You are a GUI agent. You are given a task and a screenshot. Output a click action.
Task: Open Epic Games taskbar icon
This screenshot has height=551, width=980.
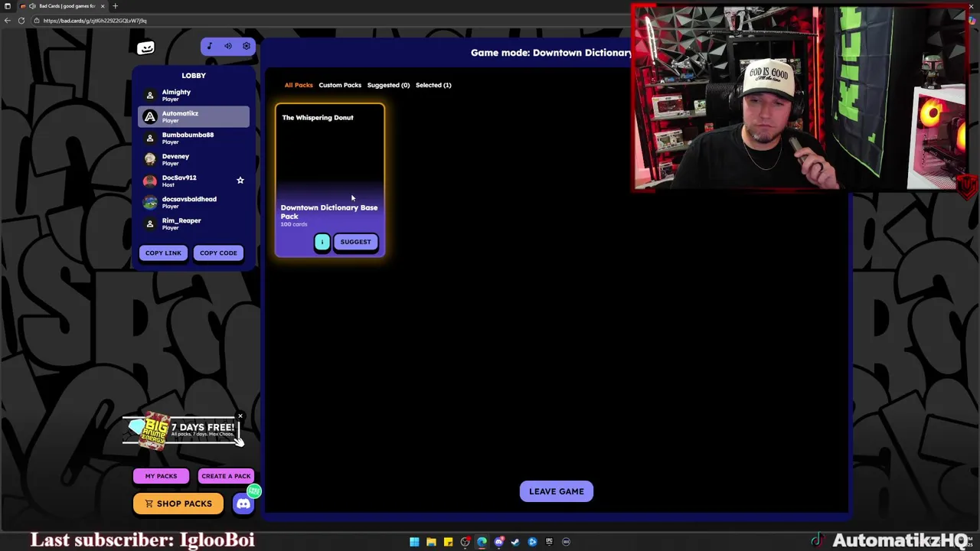(x=549, y=542)
